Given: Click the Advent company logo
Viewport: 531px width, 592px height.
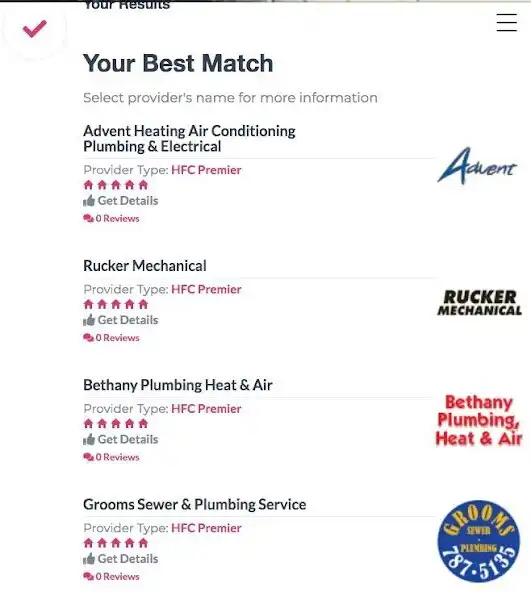Looking at the screenshot, I should [x=477, y=166].
